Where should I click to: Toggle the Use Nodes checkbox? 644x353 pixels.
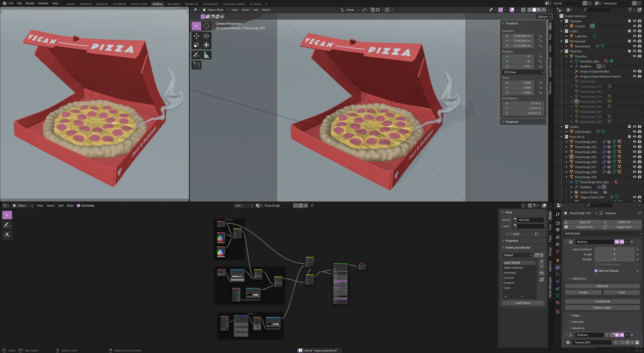tap(78, 206)
